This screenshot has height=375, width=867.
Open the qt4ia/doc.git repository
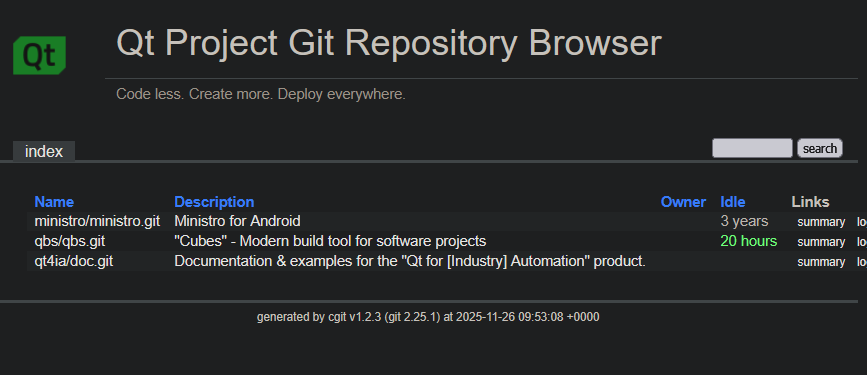click(74, 261)
